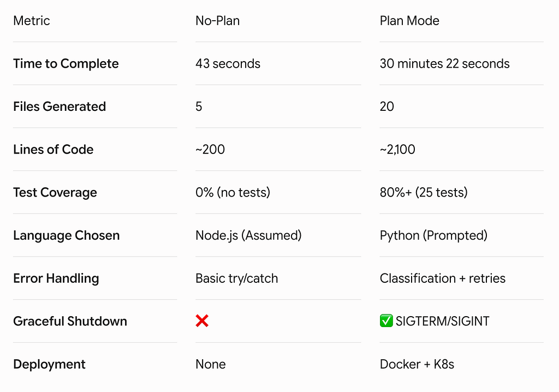Select the Python (Prompted) cell

click(433, 235)
